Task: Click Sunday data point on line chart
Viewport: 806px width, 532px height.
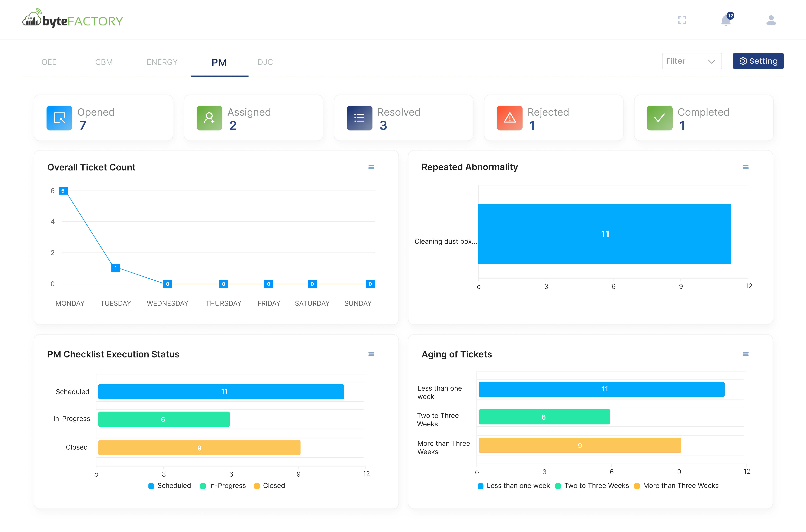Action: click(x=370, y=284)
